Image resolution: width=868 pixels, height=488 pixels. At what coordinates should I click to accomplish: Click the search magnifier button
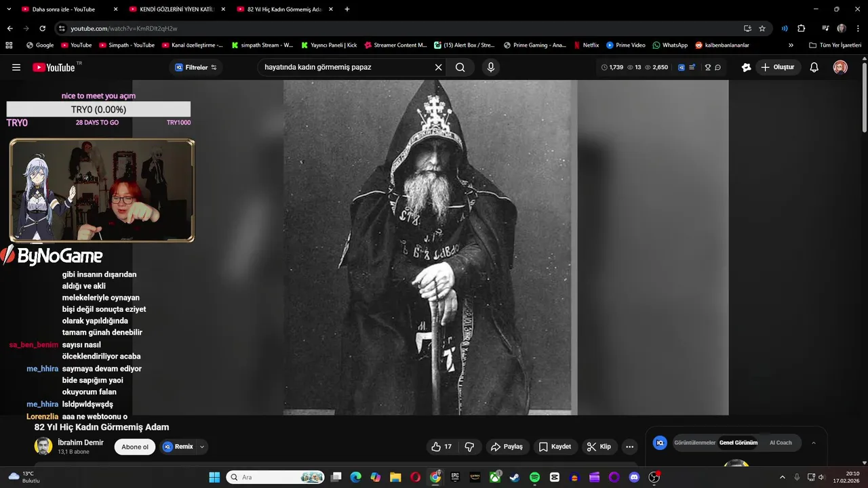[460, 67]
